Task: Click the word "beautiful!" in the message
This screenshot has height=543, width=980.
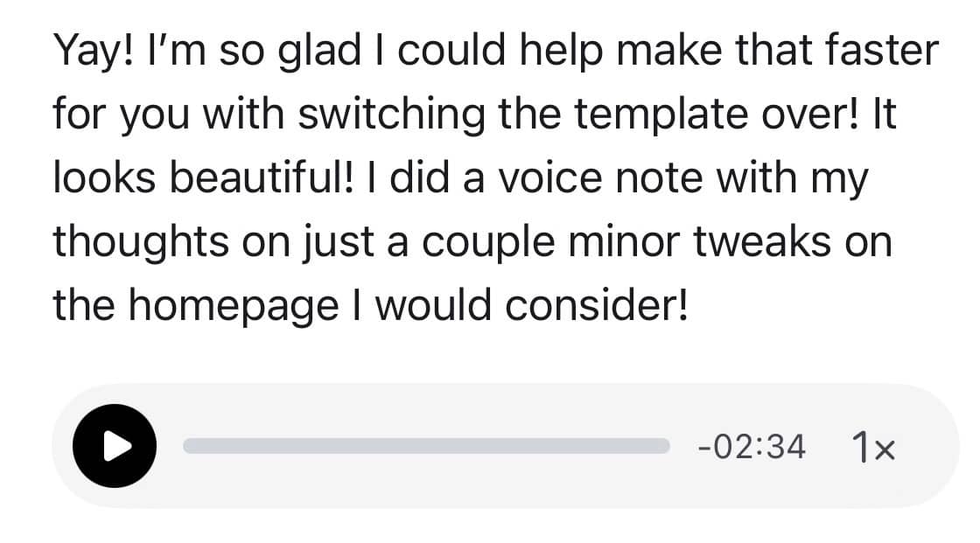Action: tap(259, 178)
